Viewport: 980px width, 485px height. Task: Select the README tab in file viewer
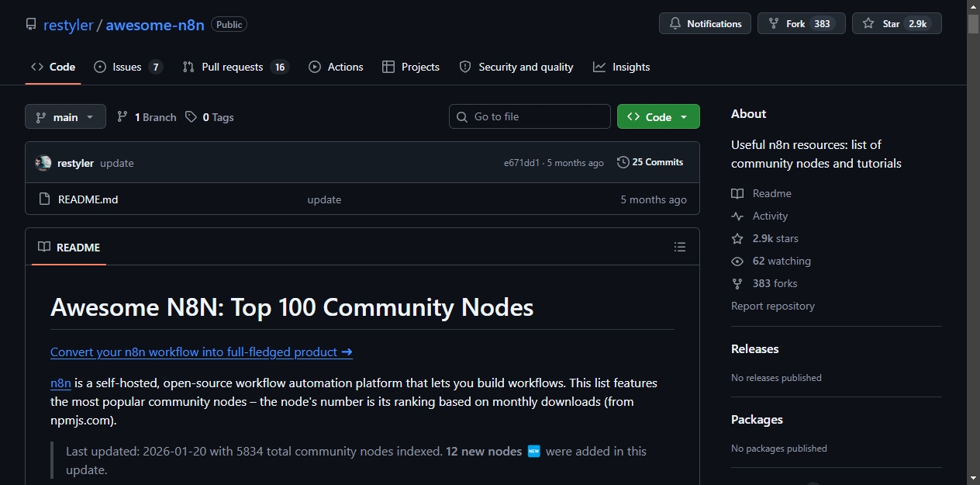point(69,247)
